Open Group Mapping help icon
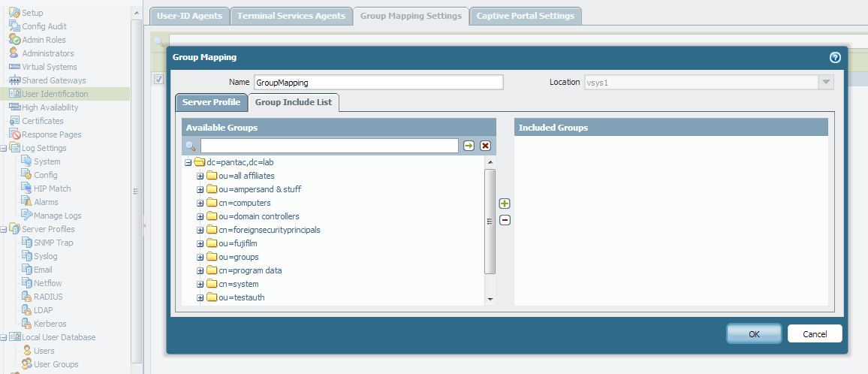The width and height of the screenshot is (868, 374). [835, 57]
